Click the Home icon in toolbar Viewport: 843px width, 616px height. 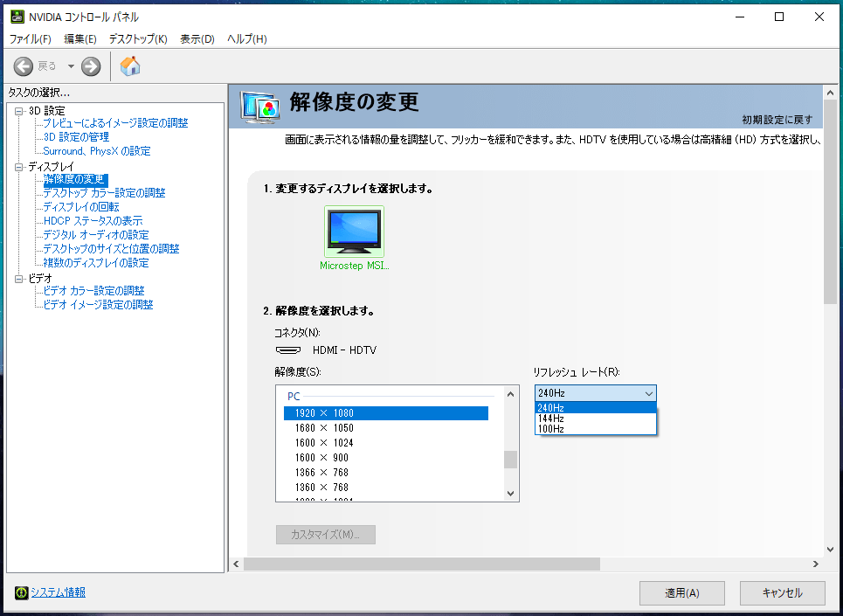pos(130,66)
